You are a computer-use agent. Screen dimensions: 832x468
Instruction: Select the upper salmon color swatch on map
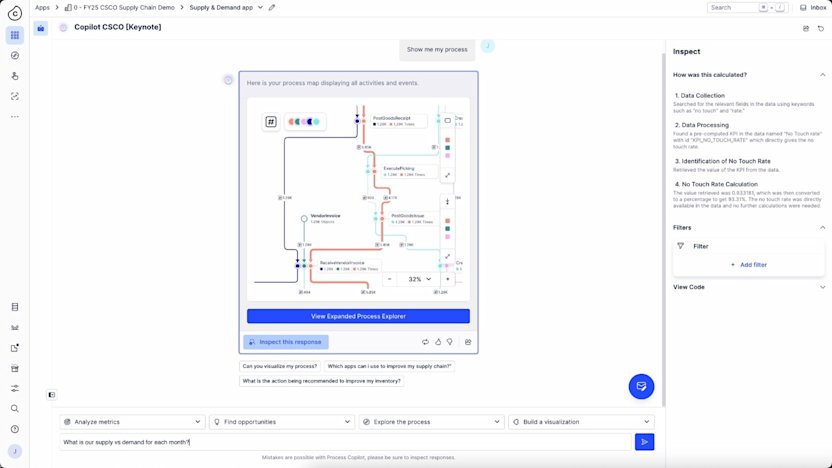point(447,140)
